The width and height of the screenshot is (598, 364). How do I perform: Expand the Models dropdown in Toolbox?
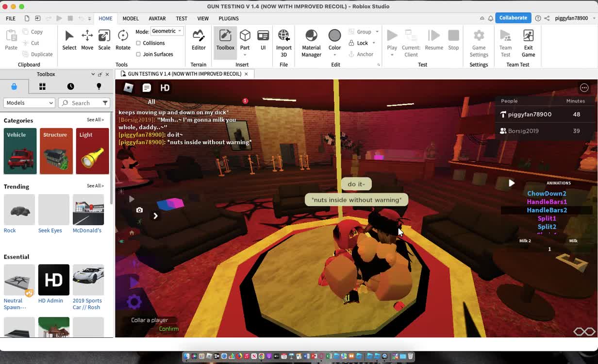click(x=30, y=103)
